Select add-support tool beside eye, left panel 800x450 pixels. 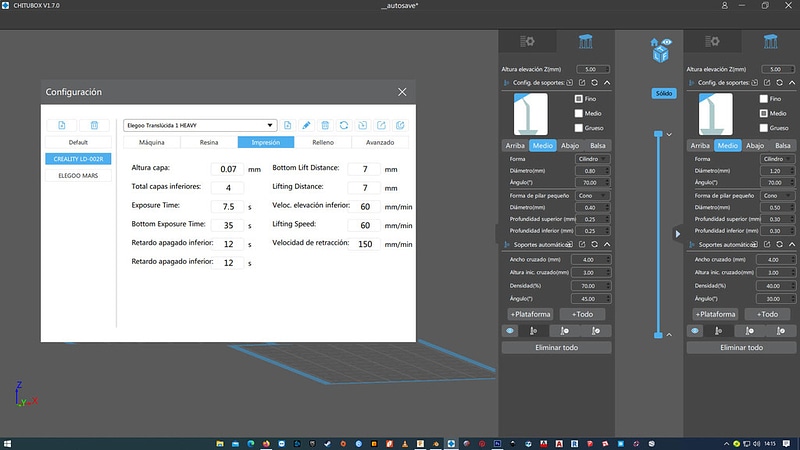pos(534,331)
